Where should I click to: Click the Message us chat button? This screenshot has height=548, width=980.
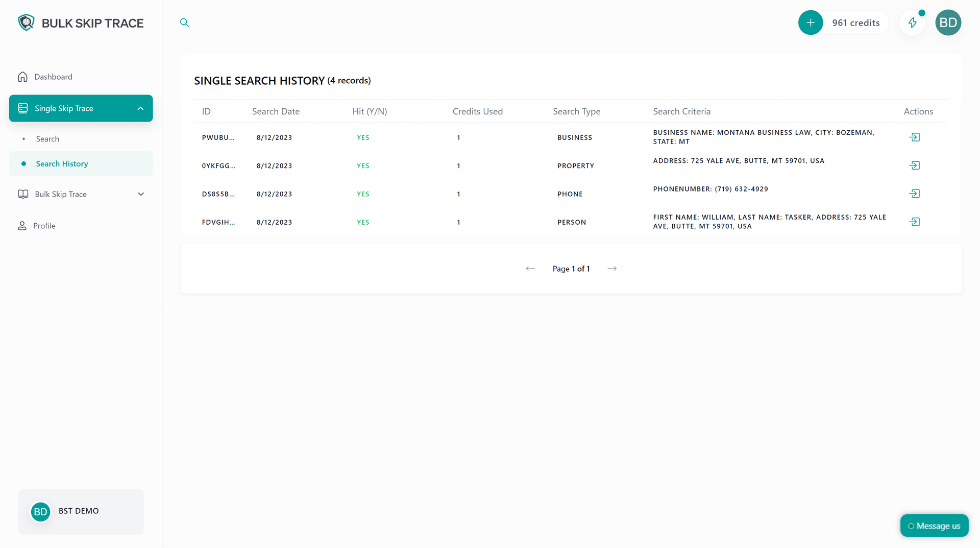(x=934, y=526)
